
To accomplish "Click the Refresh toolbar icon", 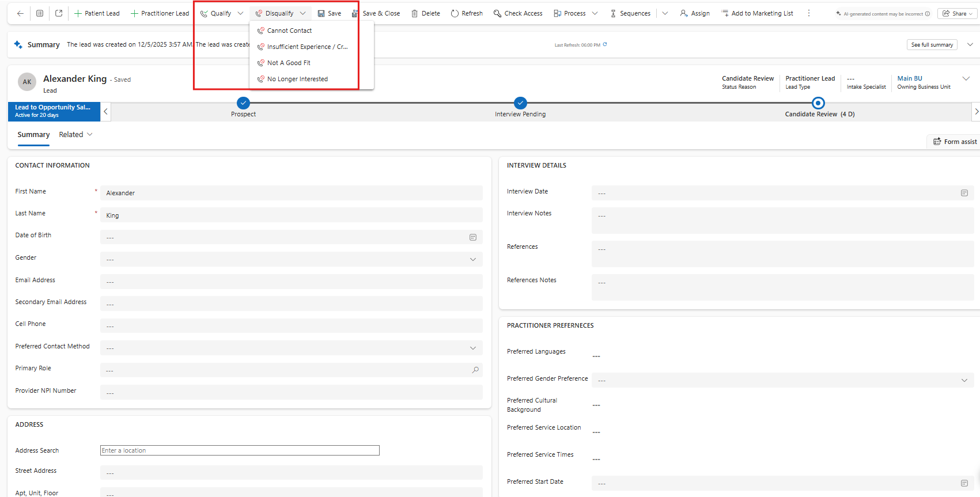I will pyautogui.click(x=455, y=13).
